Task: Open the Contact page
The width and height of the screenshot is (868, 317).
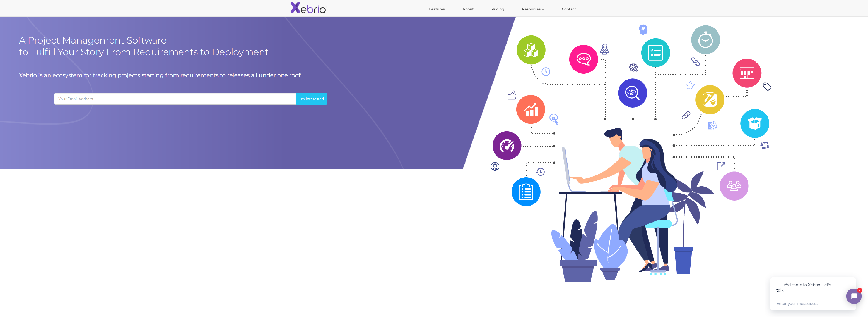Action: [569, 9]
